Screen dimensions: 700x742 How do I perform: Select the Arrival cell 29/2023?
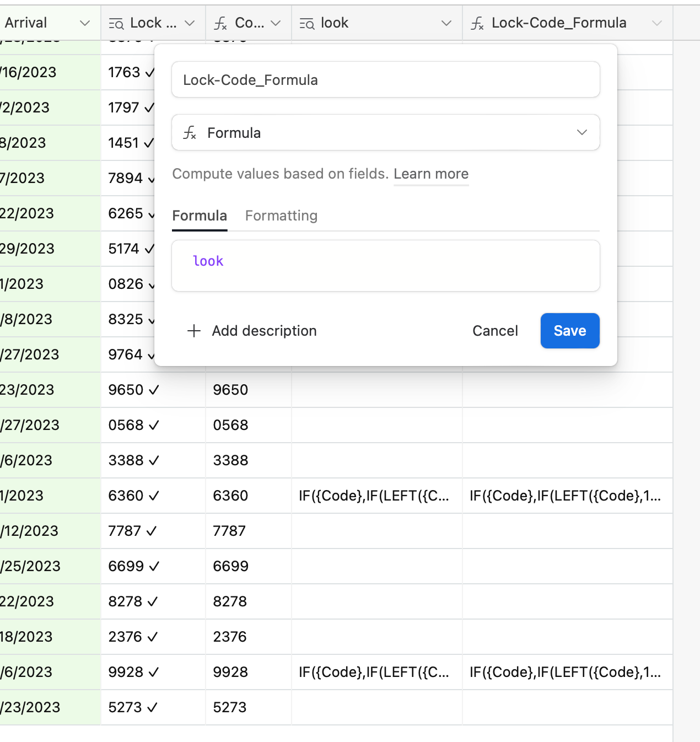pyautogui.click(x=50, y=249)
